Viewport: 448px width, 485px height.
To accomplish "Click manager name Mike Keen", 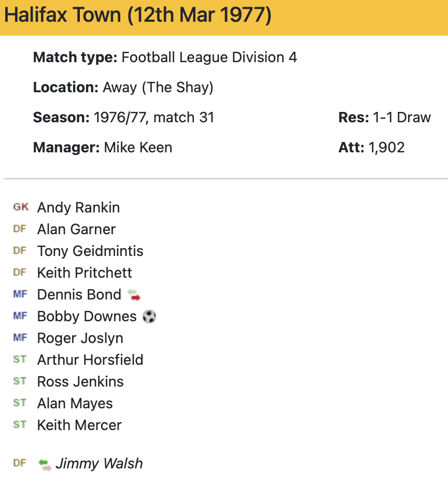I will click(138, 148).
